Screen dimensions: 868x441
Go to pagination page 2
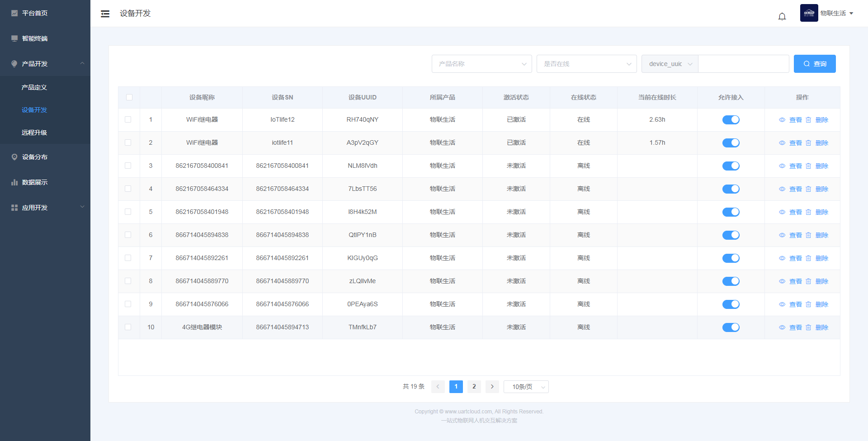coord(474,387)
